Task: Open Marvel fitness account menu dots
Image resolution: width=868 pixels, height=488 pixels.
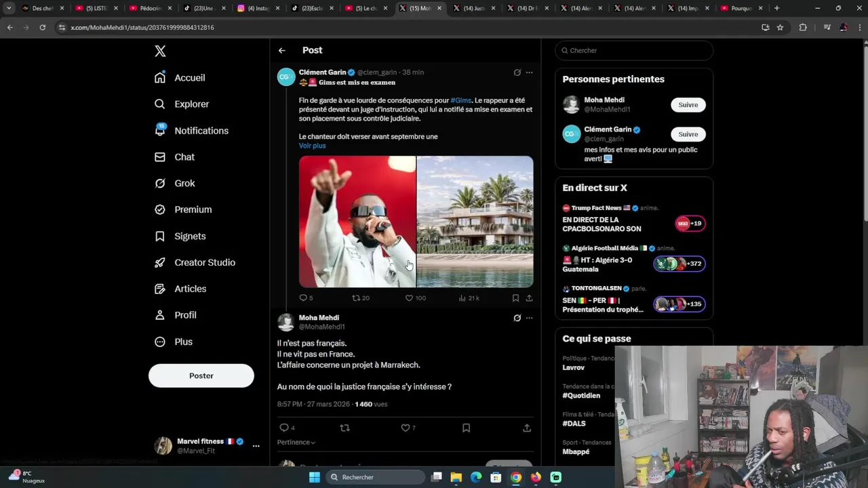Action: pos(256,446)
